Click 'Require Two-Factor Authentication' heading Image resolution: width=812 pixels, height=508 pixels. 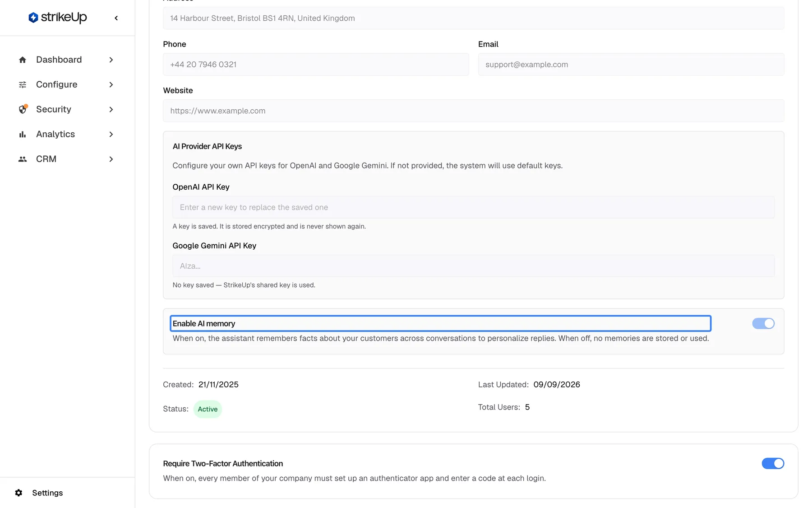point(223,463)
